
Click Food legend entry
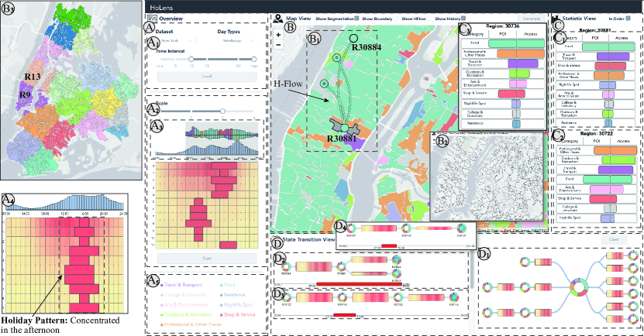(228, 285)
